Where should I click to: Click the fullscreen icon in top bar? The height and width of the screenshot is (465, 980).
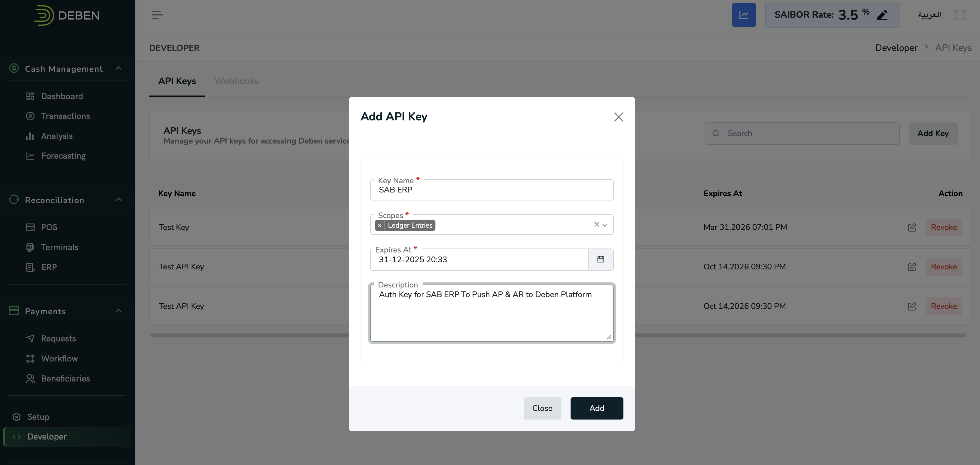pyautogui.click(x=959, y=15)
